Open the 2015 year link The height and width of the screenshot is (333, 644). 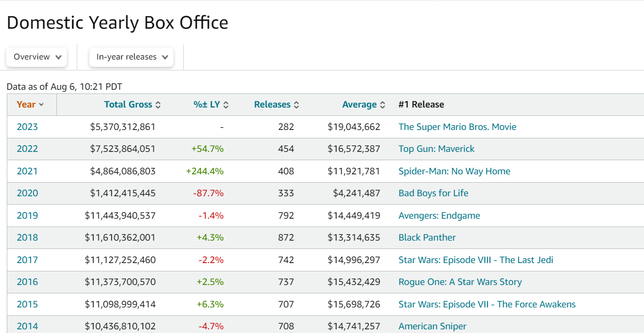[27, 304]
